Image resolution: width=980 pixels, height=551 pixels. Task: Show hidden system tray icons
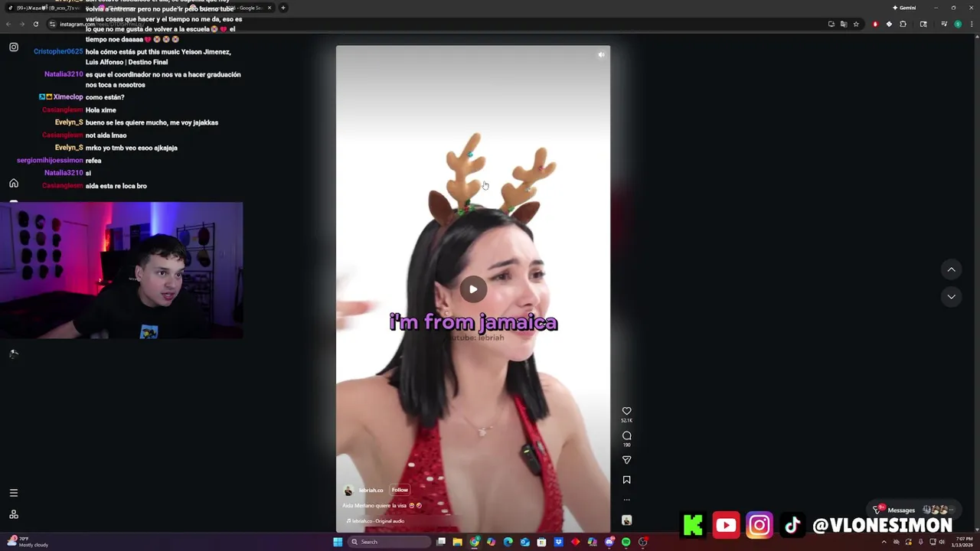click(884, 542)
